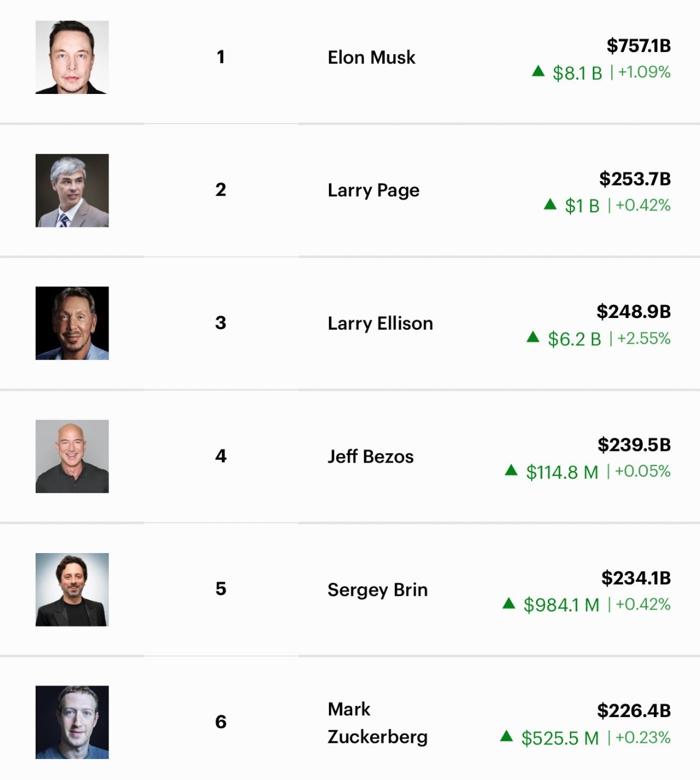Click the up arrow beside $984.1 M

click(x=509, y=603)
